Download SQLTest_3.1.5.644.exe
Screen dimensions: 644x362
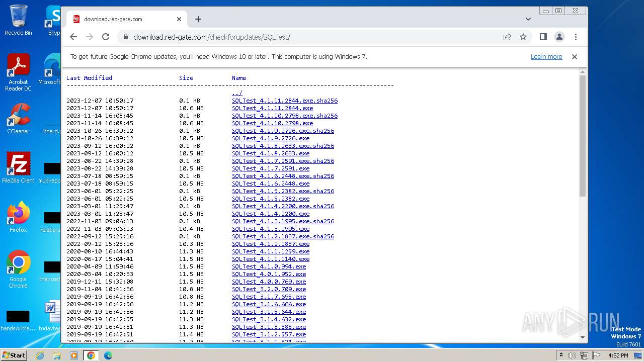269,312
